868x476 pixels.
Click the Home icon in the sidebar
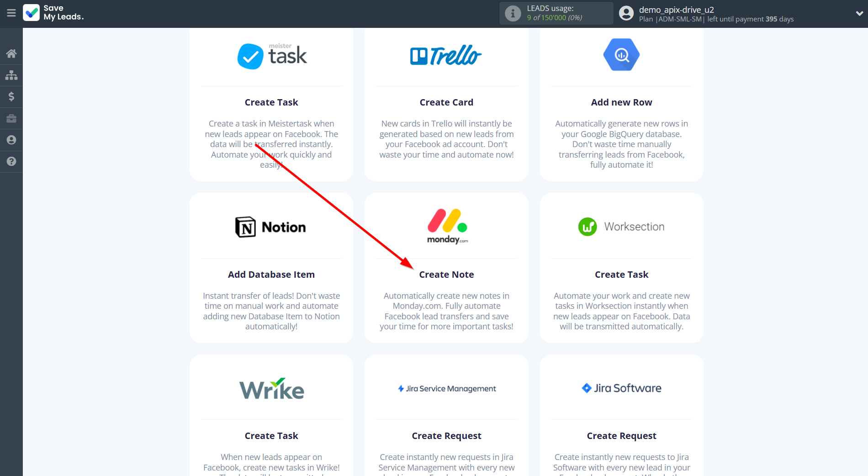[11, 53]
